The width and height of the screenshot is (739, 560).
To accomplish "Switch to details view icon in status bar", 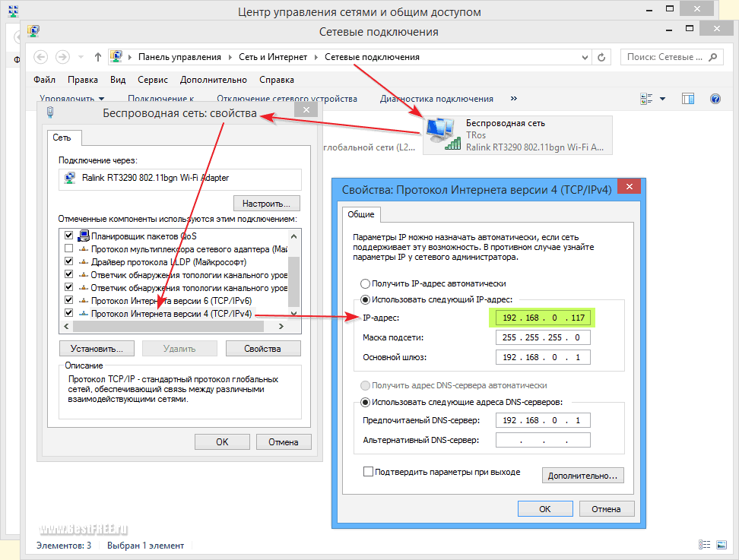I will (x=704, y=545).
